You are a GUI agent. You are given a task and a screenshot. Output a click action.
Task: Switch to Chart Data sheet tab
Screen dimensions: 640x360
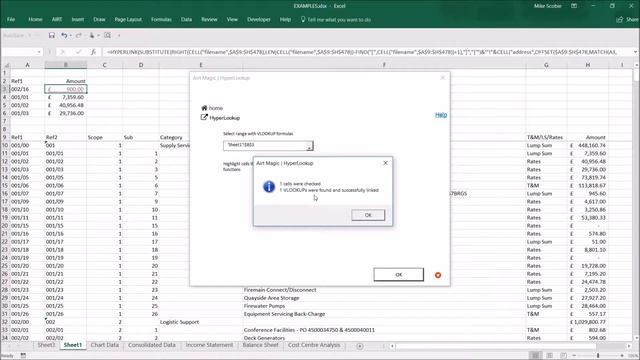(104, 345)
